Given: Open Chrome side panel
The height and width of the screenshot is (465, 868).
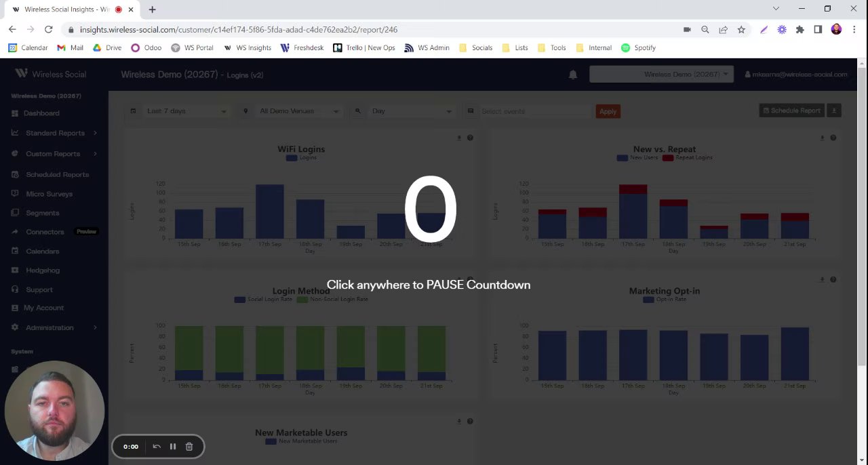Looking at the screenshot, I should [818, 30].
